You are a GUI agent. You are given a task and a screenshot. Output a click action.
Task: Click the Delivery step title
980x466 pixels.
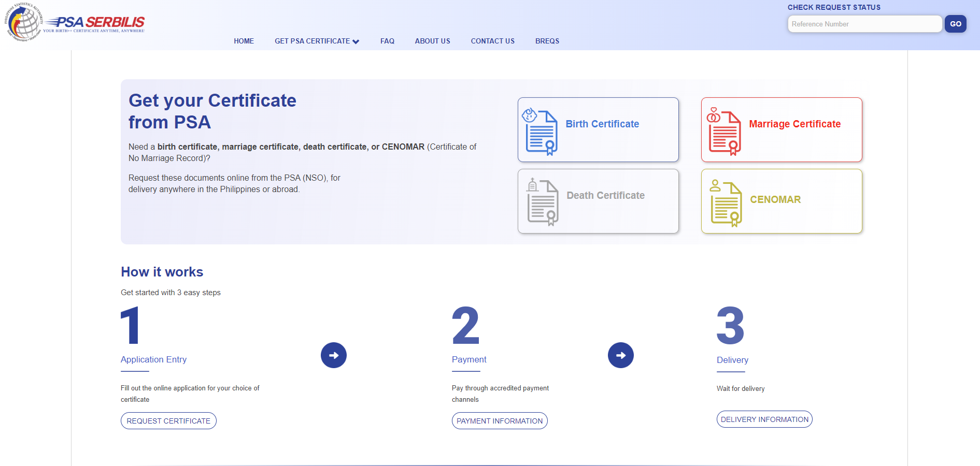732,360
